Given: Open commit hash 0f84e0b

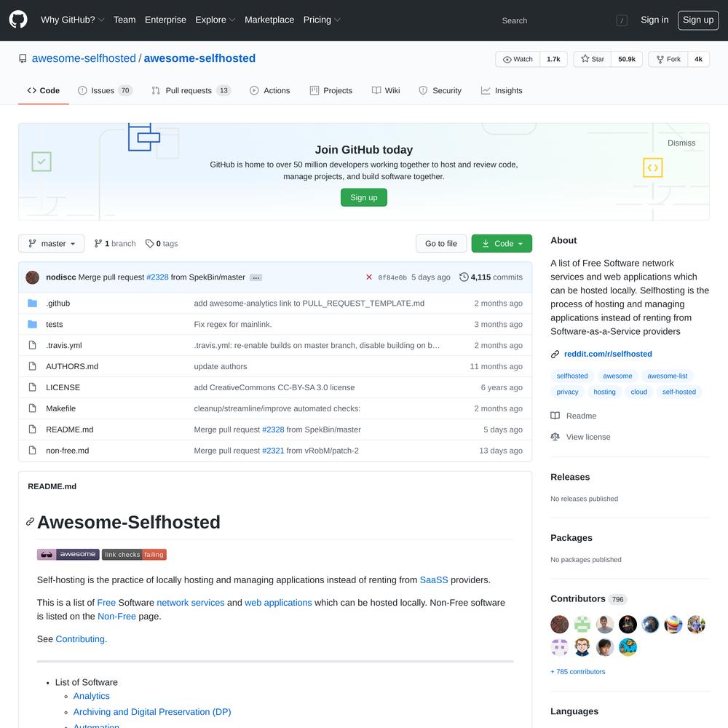Looking at the screenshot, I should [392, 277].
